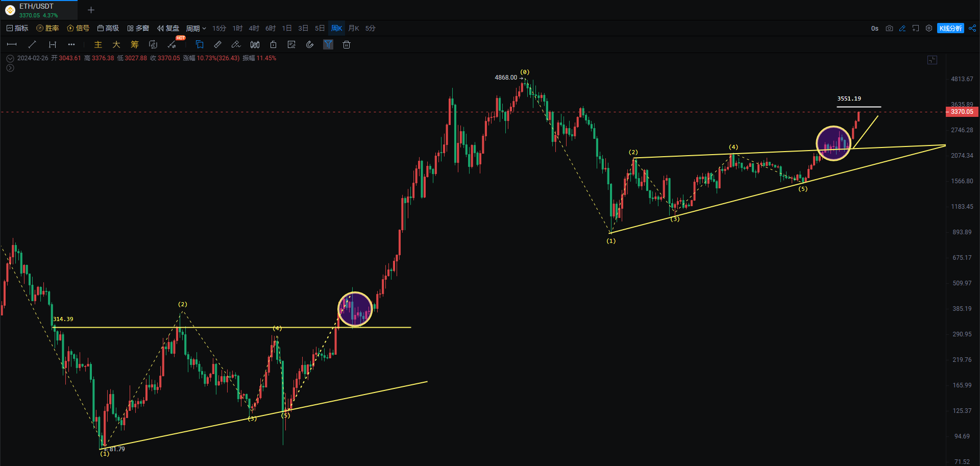This screenshot has height=466, width=980.
Task: Click the 3551.19 target price label
Action: click(x=849, y=99)
